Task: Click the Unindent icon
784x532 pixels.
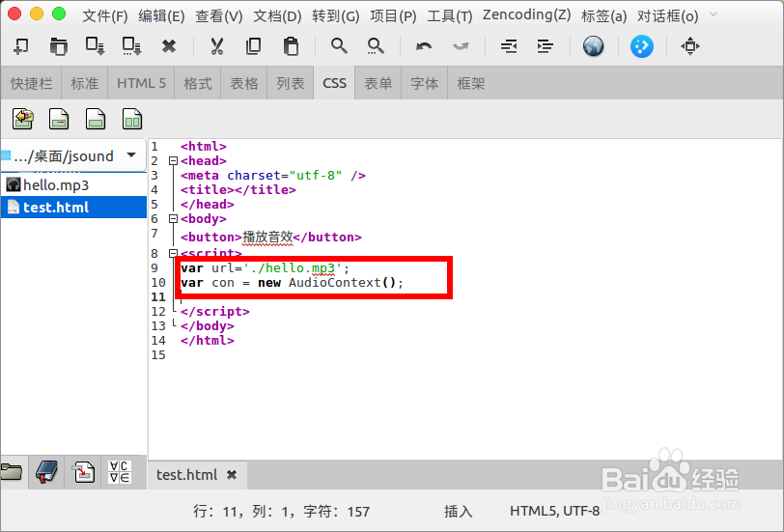Action: click(x=509, y=46)
